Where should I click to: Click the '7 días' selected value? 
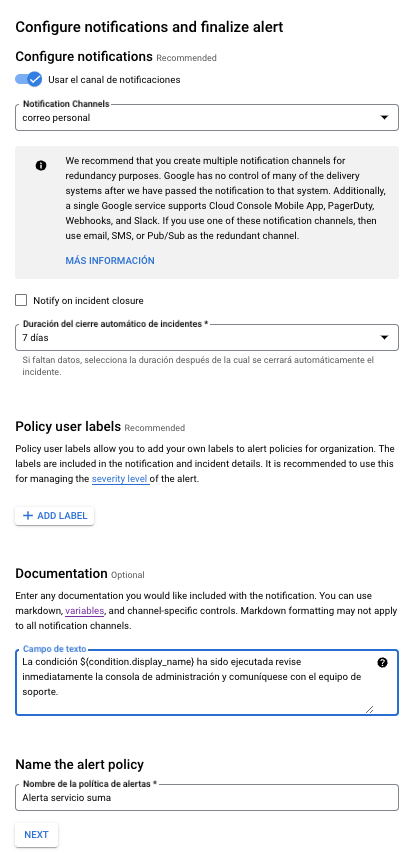pyautogui.click(x=35, y=337)
